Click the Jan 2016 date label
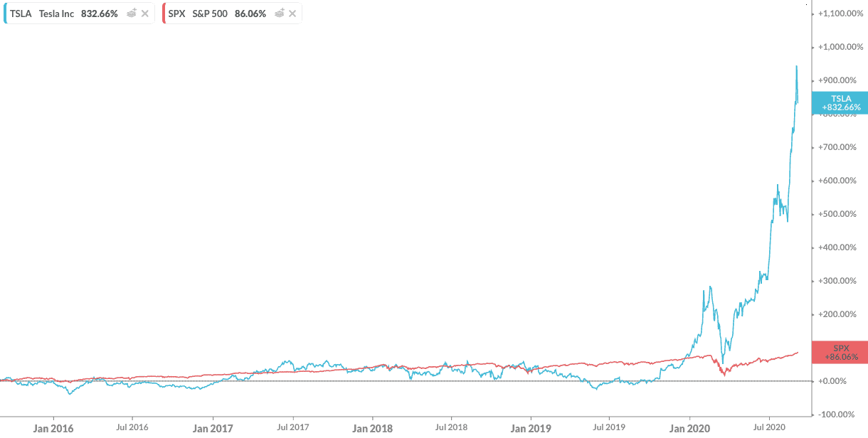This screenshot has height=438, width=868. [53, 429]
